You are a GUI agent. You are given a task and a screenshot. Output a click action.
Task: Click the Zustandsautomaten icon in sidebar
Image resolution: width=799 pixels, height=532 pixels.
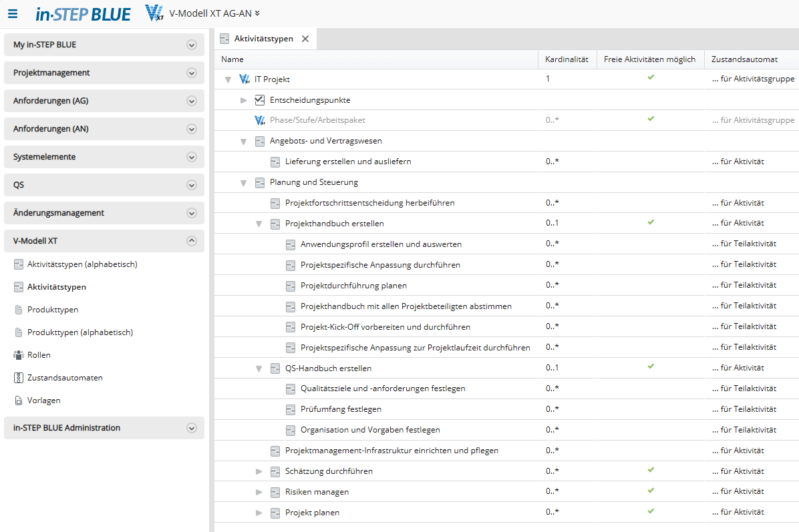point(19,378)
